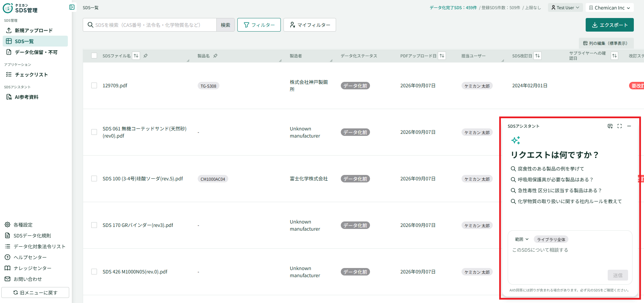Screen dimensions: 644x303
Task: Collapse the left sidebar panel icon
Action: tap(72, 7)
